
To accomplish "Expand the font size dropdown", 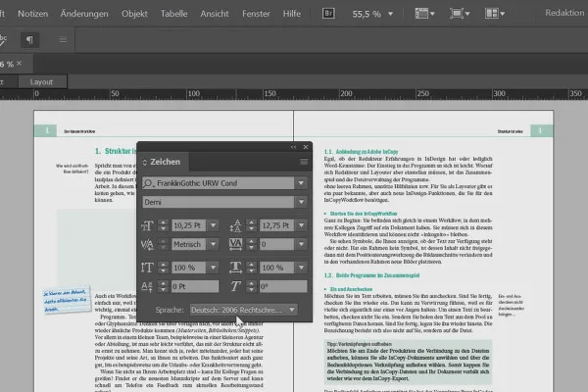I will [213, 225].
